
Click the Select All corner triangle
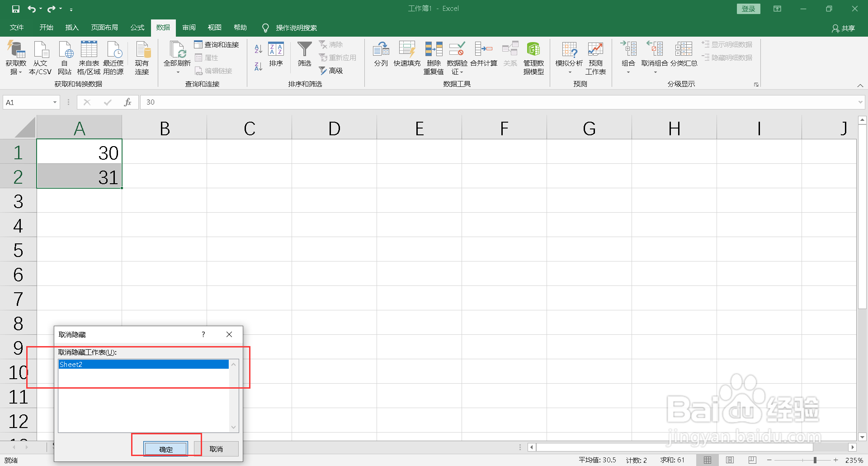[x=25, y=128]
